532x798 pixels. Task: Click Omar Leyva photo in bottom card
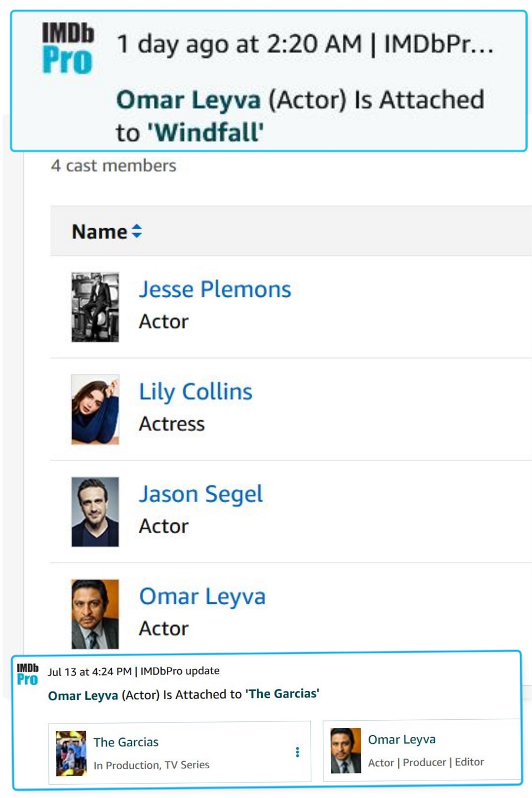tap(346, 750)
